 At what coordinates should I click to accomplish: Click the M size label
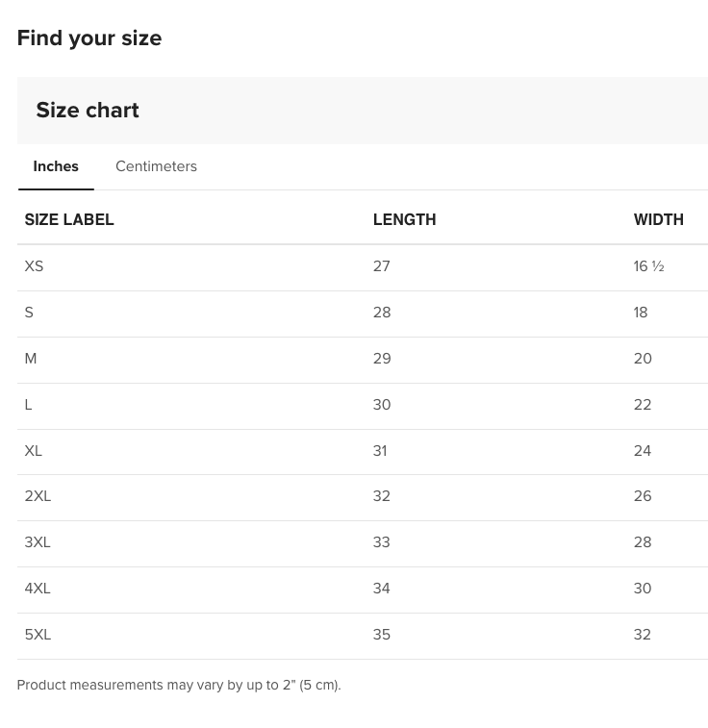(x=31, y=359)
